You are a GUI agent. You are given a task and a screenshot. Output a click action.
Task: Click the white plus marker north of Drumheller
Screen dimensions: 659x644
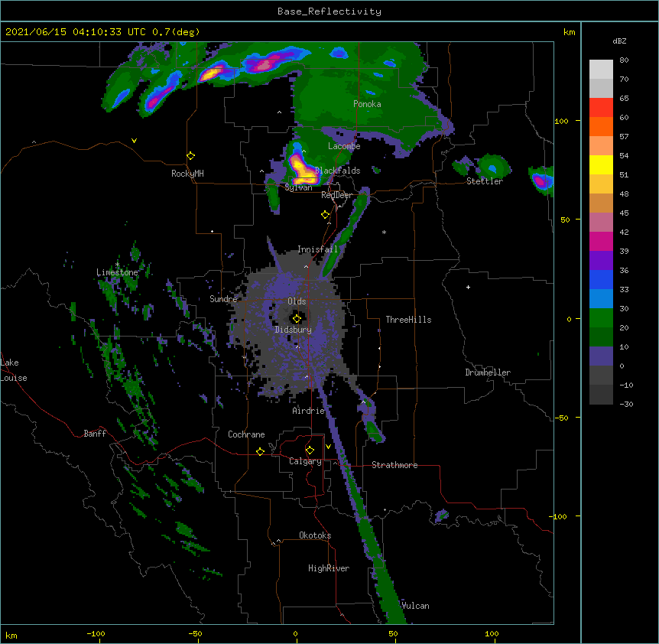point(468,287)
